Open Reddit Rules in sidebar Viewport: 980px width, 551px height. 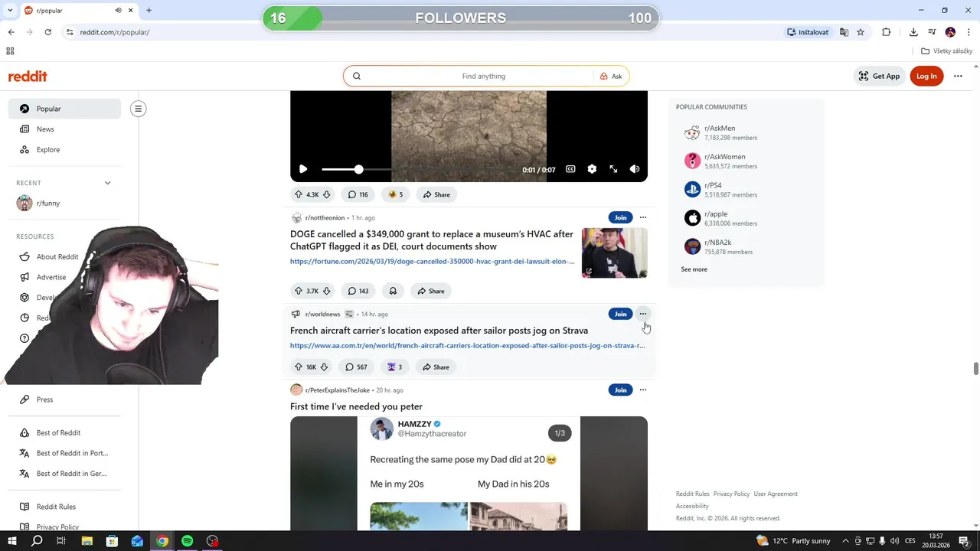coord(64,507)
